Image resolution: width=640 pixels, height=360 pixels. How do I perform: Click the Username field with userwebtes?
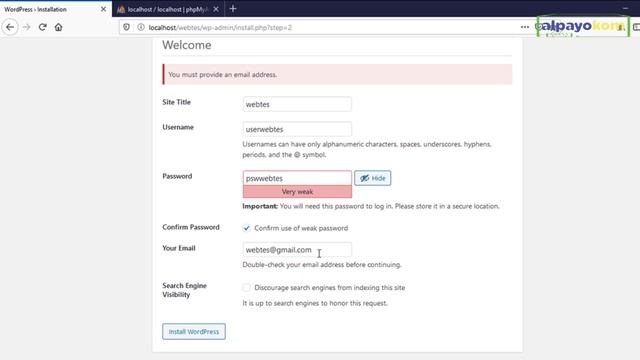click(x=297, y=129)
